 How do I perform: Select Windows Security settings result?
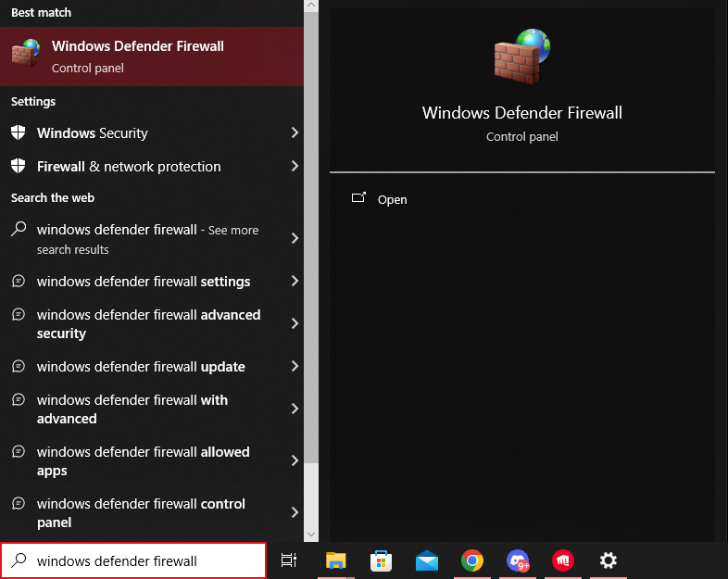point(152,133)
